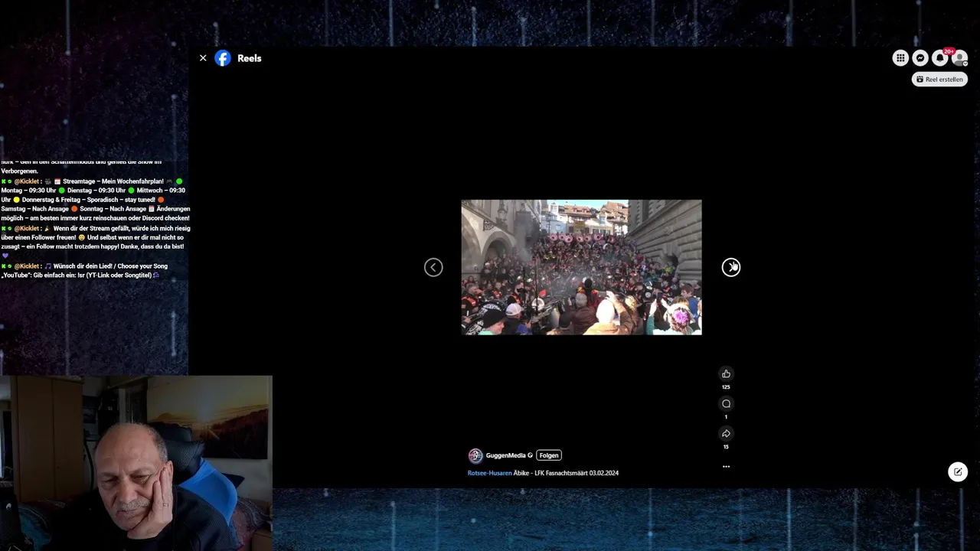Open comments on the reel
The height and width of the screenshot is (551, 980).
(x=726, y=403)
